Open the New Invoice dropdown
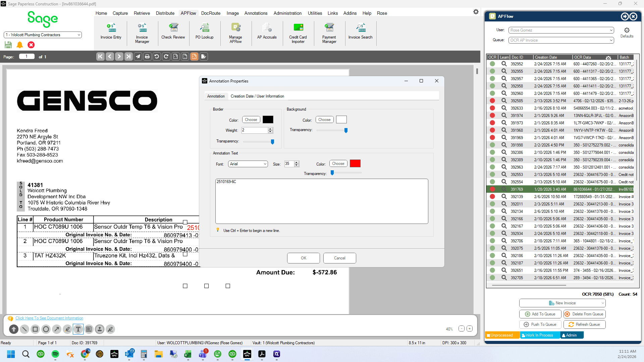 [x=562, y=303]
